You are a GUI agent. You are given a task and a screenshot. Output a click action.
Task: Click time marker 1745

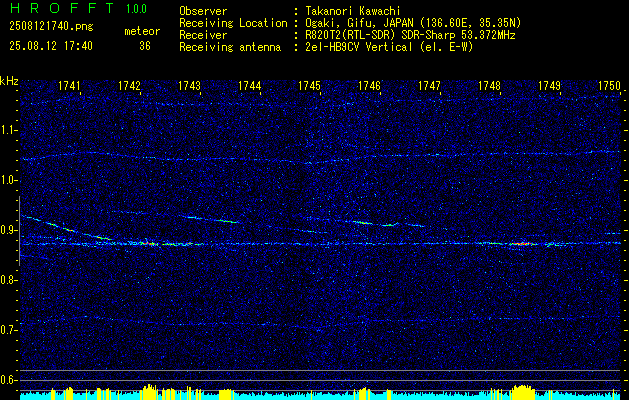pos(309,85)
